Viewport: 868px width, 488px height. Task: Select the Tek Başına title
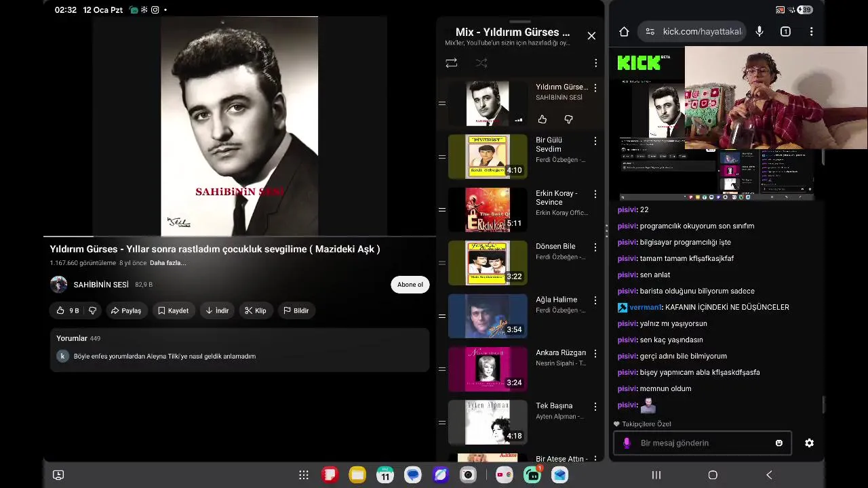pyautogui.click(x=554, y=406)
